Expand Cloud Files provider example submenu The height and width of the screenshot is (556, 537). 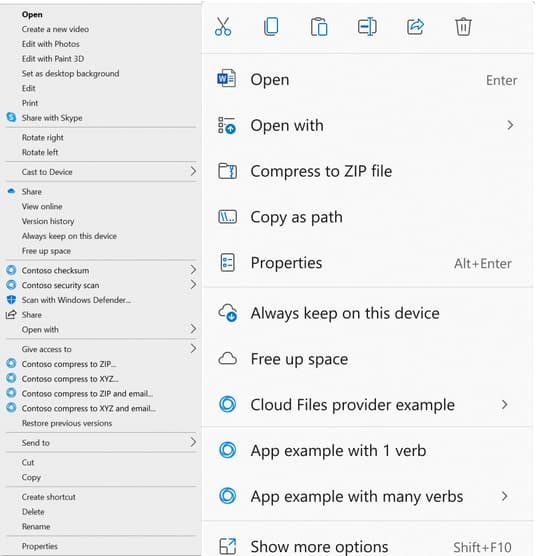[504, 405]
